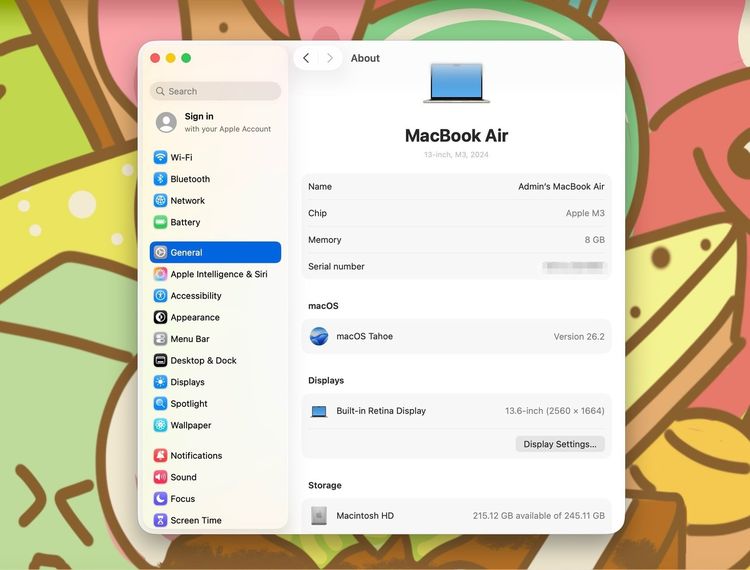The image size is (750, 570).
Task: Click the Macintosh HD name text
Action: click(x=365, y=515)
